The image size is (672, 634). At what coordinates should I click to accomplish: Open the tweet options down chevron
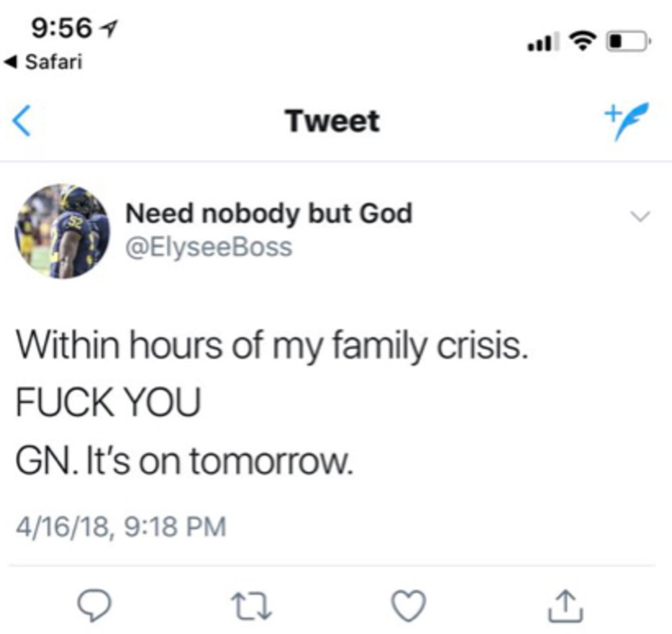pos(640,215)
